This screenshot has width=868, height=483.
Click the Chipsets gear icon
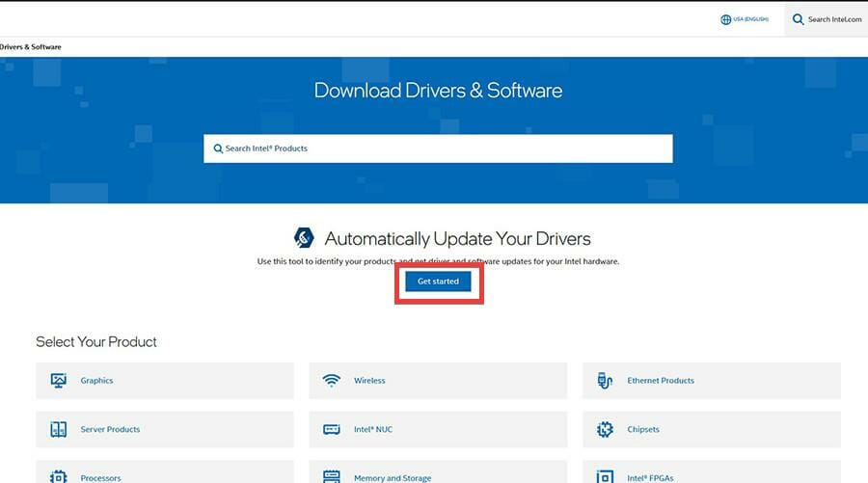(605, 429)
